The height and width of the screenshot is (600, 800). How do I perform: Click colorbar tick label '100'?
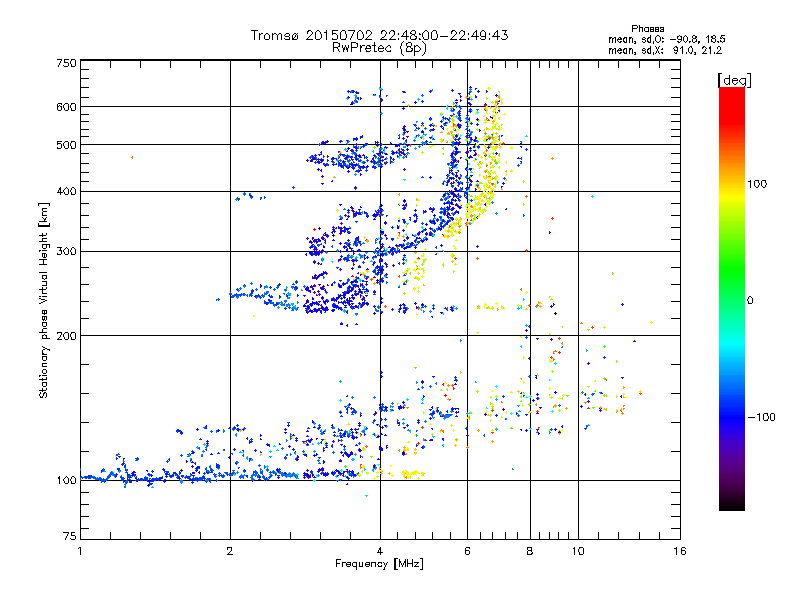click(757, 184)
